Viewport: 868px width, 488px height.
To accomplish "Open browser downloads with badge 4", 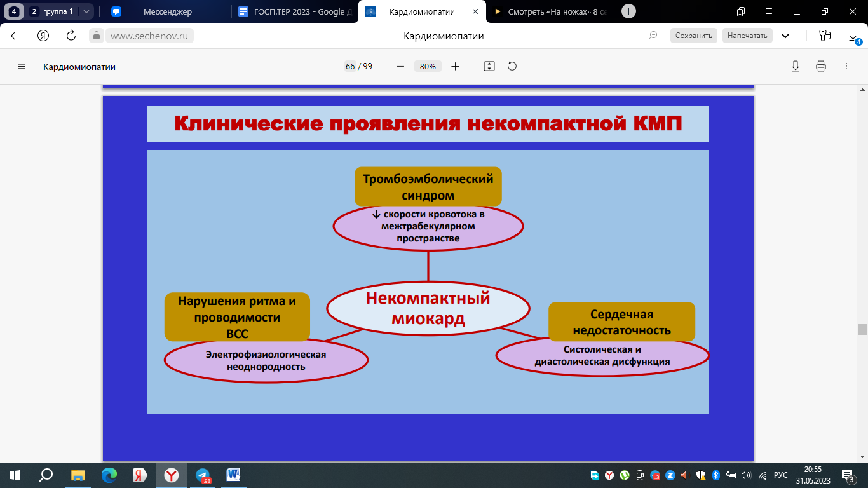I will tap(853, 37).
